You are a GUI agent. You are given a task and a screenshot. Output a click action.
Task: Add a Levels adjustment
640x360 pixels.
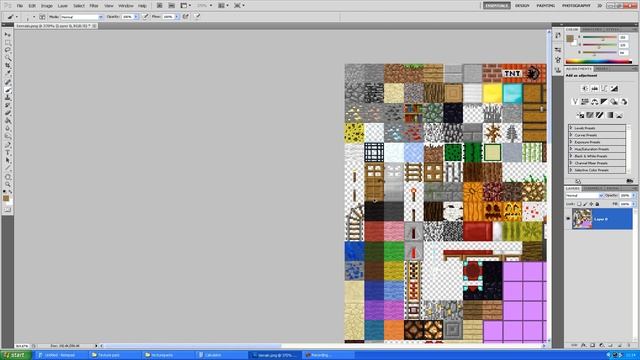tap(594, 89)
